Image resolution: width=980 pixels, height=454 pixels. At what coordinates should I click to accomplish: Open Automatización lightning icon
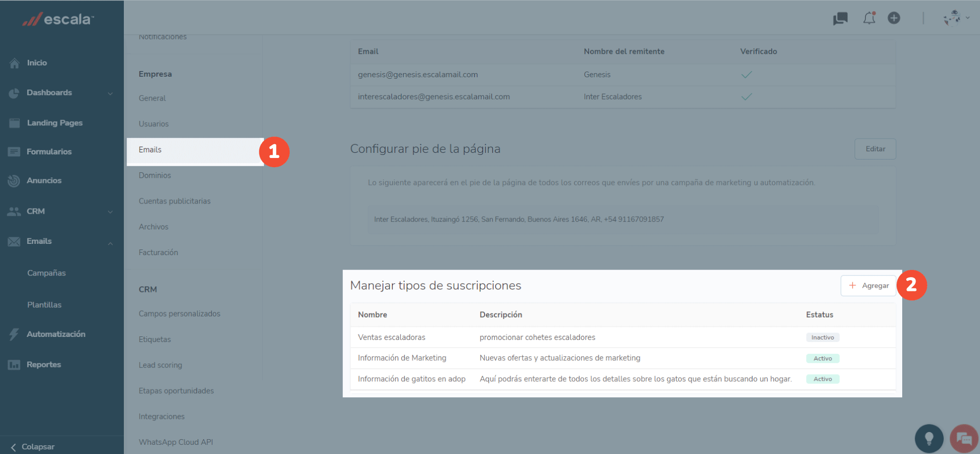(x=14, y=334)
